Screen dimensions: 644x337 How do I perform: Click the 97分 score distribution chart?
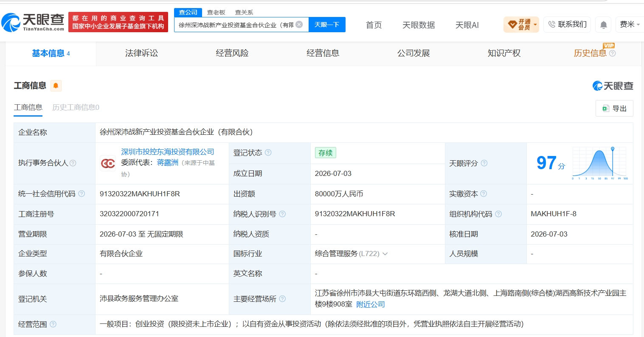click(599, 163)
